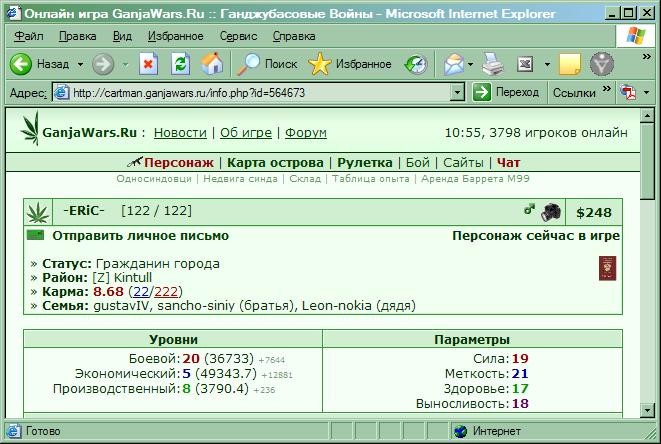Click the Back (Назад) arrow icon
The height and width of the screenshot is (444, 661).
pos(21,65)
